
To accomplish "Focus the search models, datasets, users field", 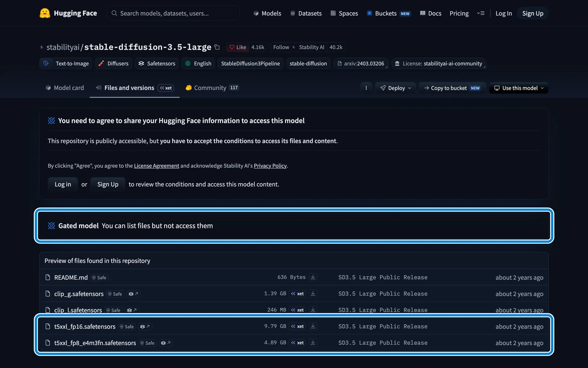I will [x=173, y=13].
